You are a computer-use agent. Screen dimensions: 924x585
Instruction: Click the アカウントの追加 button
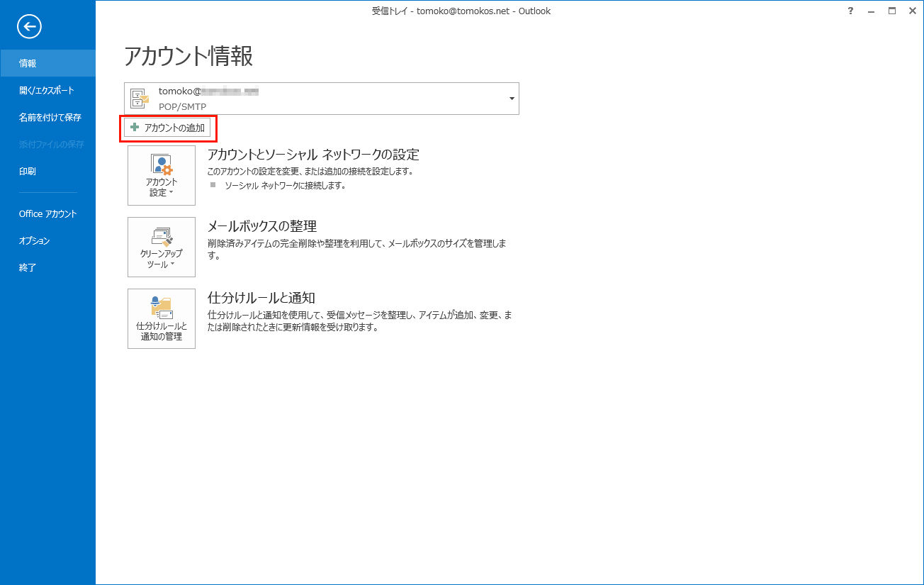tap(167, 128)
